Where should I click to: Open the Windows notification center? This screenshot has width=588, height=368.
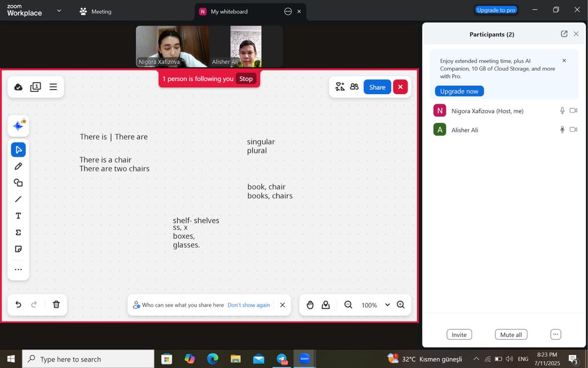(573, 359)
